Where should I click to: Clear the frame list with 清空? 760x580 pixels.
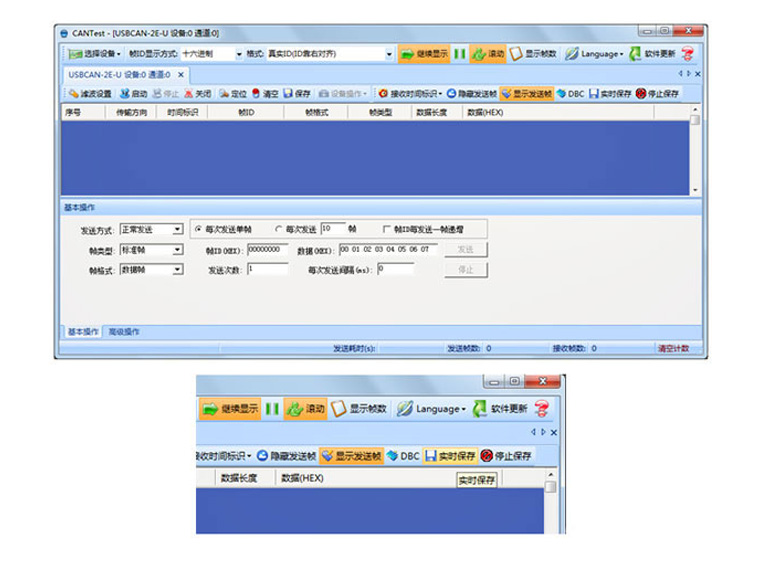coord(265,93)
